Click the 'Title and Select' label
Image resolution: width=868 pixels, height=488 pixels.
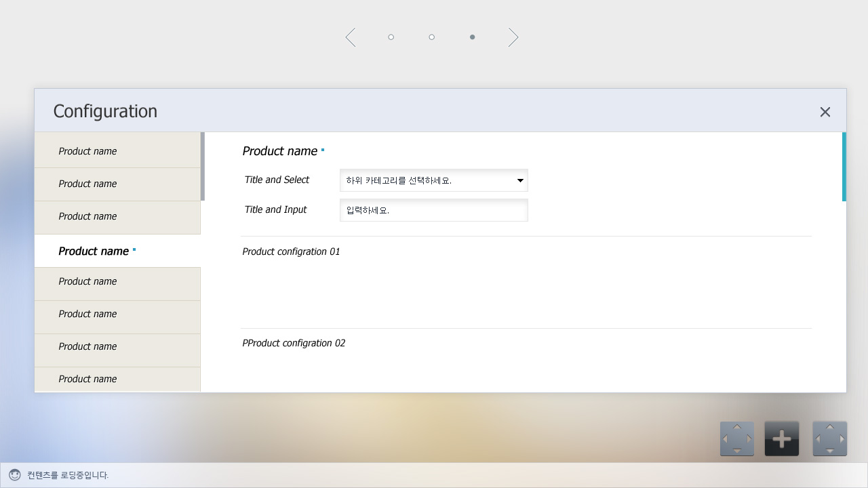pos(277,180)
